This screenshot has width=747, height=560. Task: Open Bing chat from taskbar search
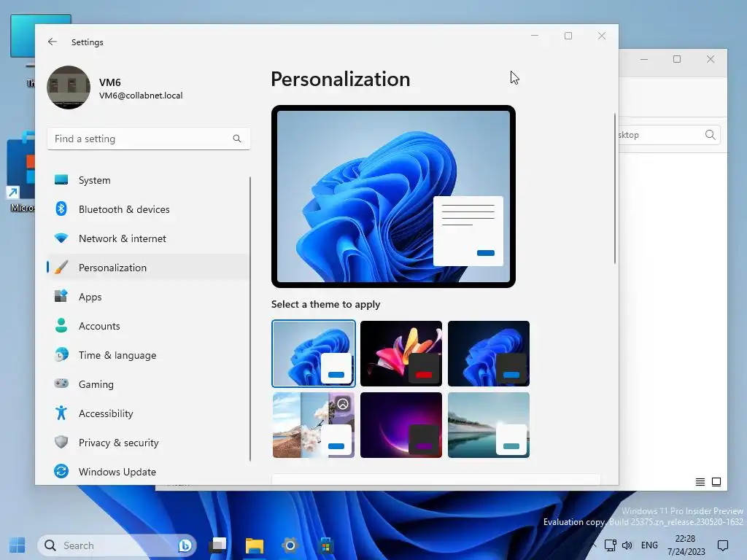click(185, 545)
